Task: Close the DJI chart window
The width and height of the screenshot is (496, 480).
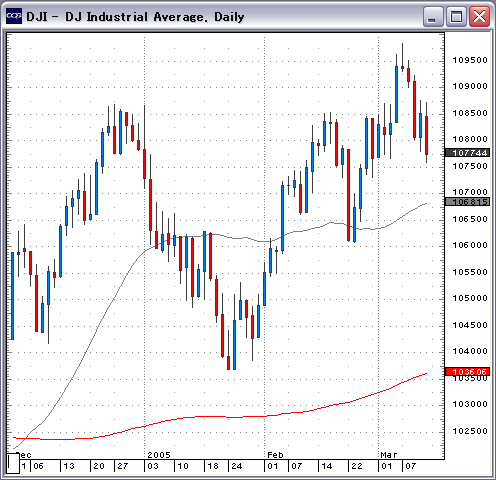Action: (479, 16)
